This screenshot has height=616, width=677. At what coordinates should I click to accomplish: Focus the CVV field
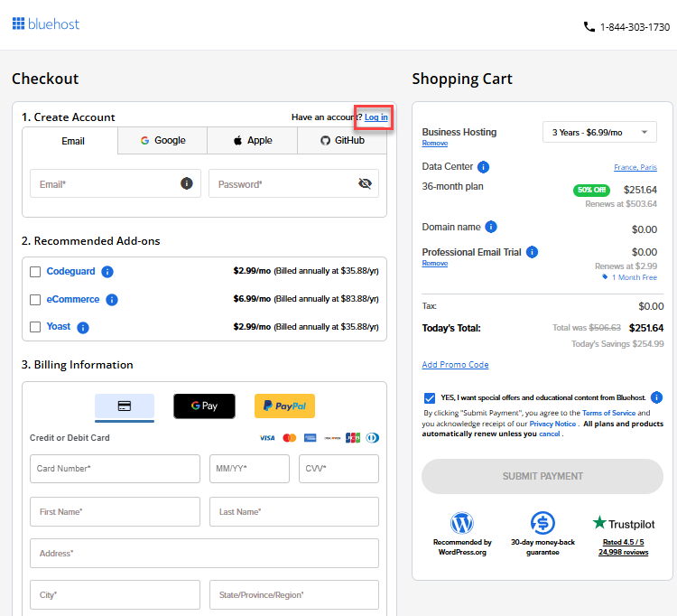pos(338,469)
